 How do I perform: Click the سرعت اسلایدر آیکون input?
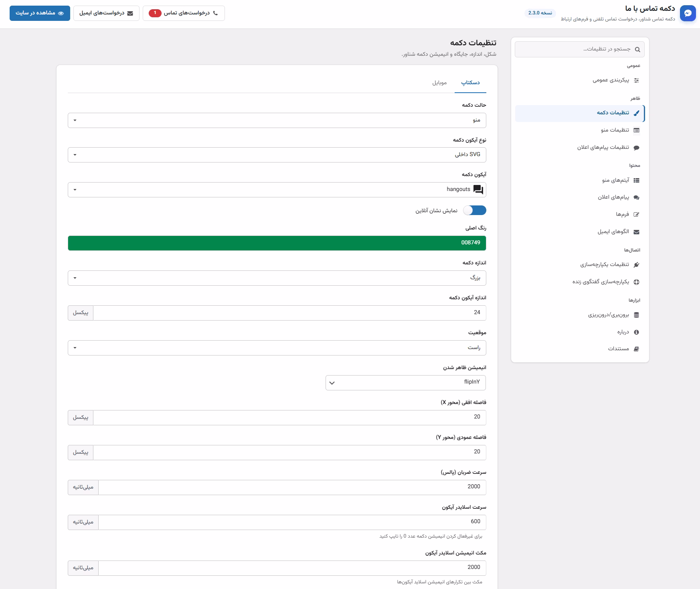(x=292, y=522)
